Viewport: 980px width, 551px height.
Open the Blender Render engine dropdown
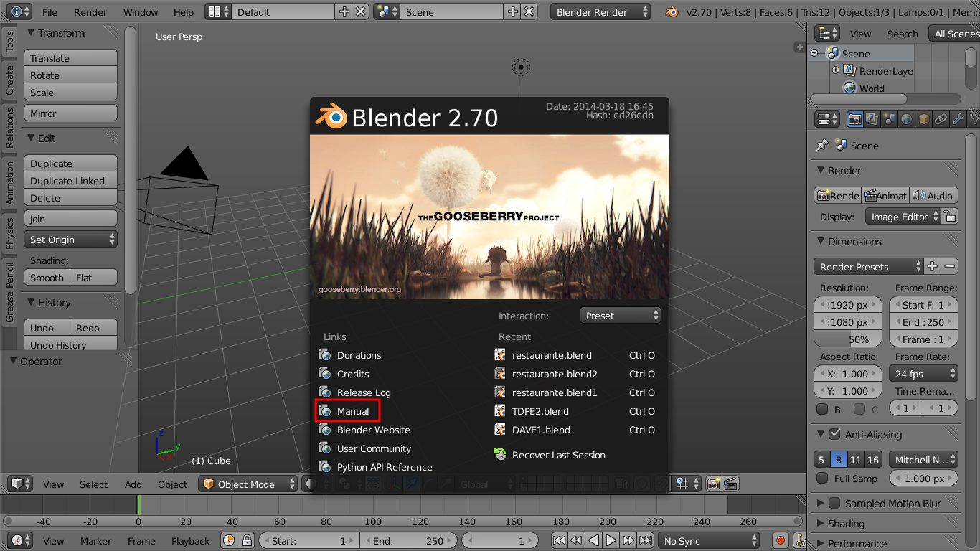point(600,12)
